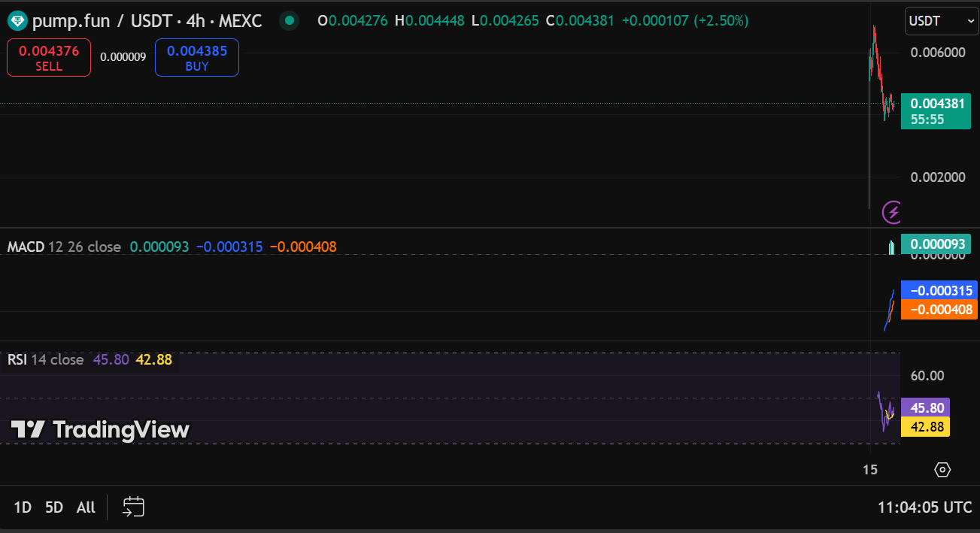Viewport: 980px width, 533px height.
Task: Open timezone menu at 11:04:05 UTC
Action: [x=925, y=507]
